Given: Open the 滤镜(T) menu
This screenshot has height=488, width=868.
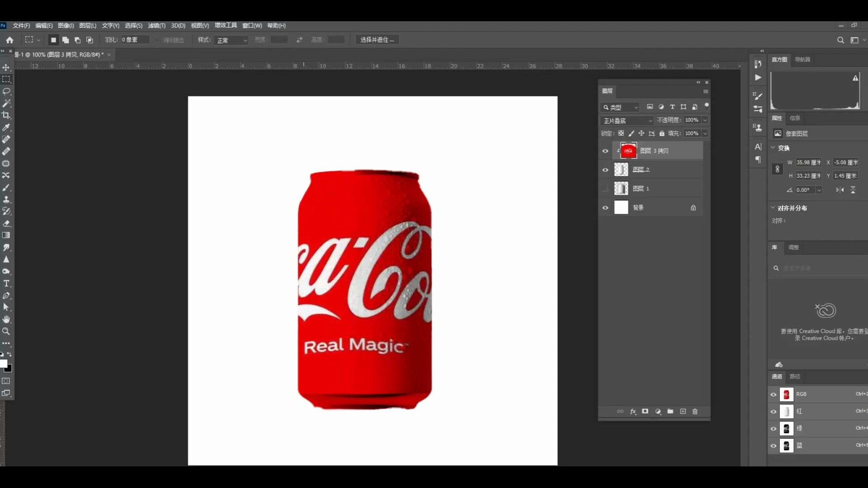Looking at the screenshot, I should pyautogui.click(x=156, y=26).
